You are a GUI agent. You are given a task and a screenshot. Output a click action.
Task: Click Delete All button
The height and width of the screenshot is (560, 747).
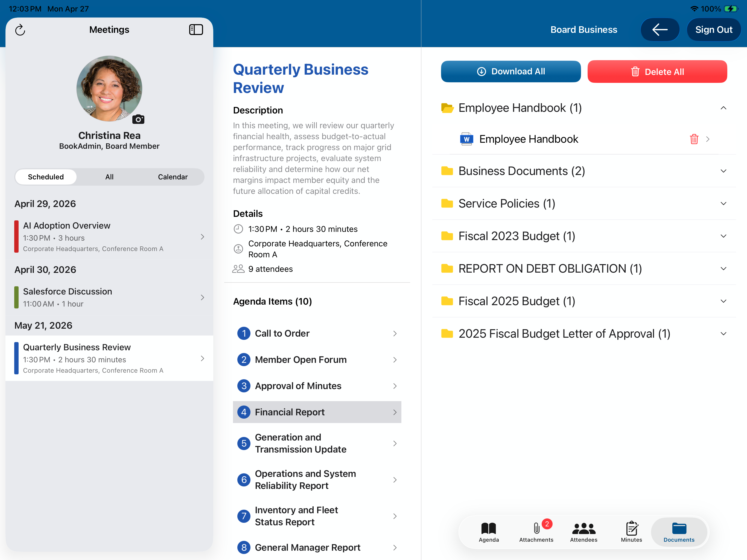pos(657,72)
